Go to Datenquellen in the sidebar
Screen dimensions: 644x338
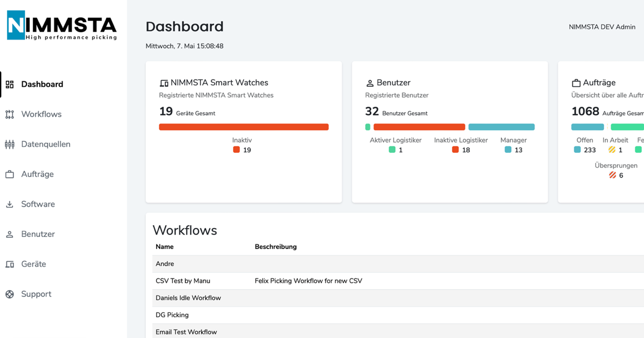(x=46, y=144)
